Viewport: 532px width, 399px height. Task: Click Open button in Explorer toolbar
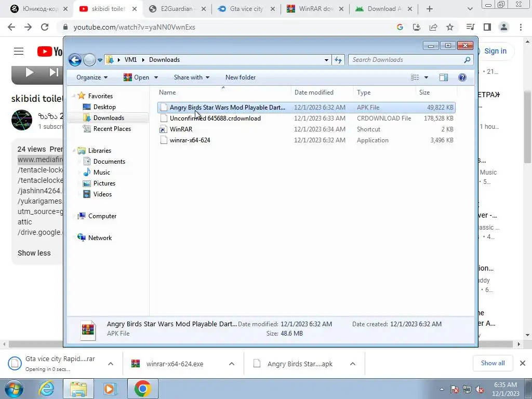(x=137, y=77)
